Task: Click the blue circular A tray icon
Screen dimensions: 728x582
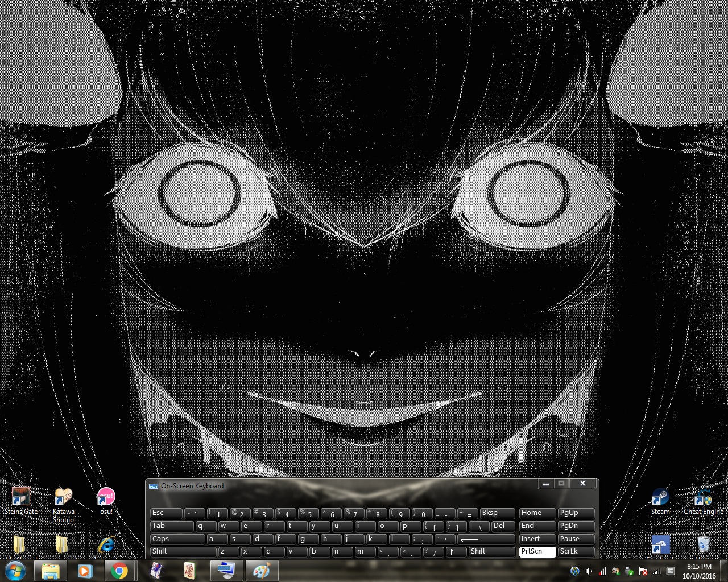Action: (575, 571)
